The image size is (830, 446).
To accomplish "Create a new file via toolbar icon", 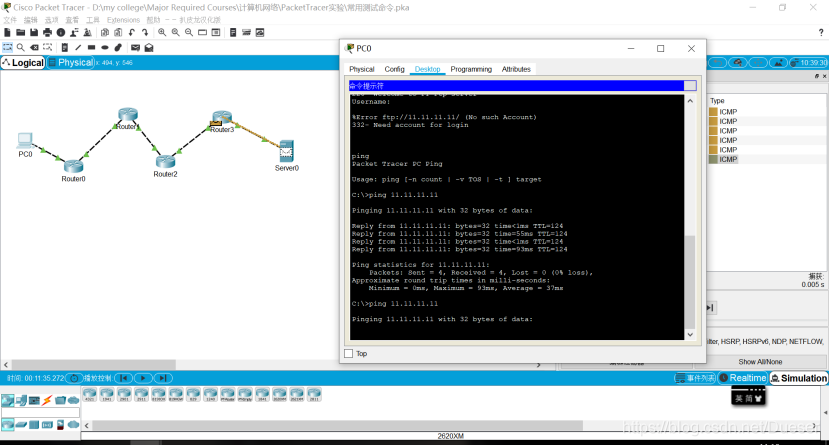I will [x=7, y=33].
